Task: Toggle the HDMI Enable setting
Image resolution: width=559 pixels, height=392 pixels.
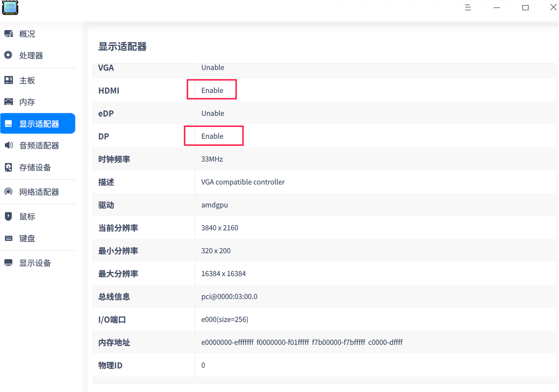Action: [212, 90]
